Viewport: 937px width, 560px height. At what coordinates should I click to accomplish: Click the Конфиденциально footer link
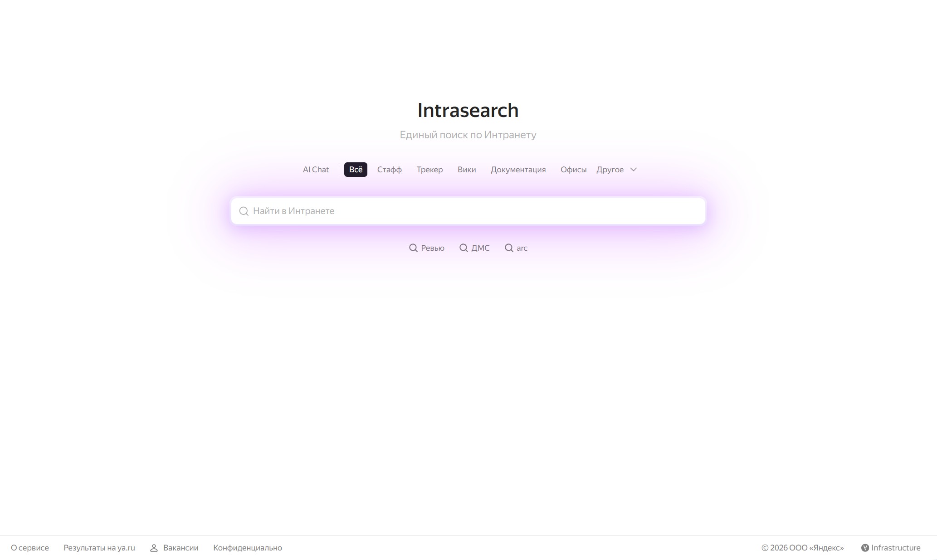coord(248,548)
